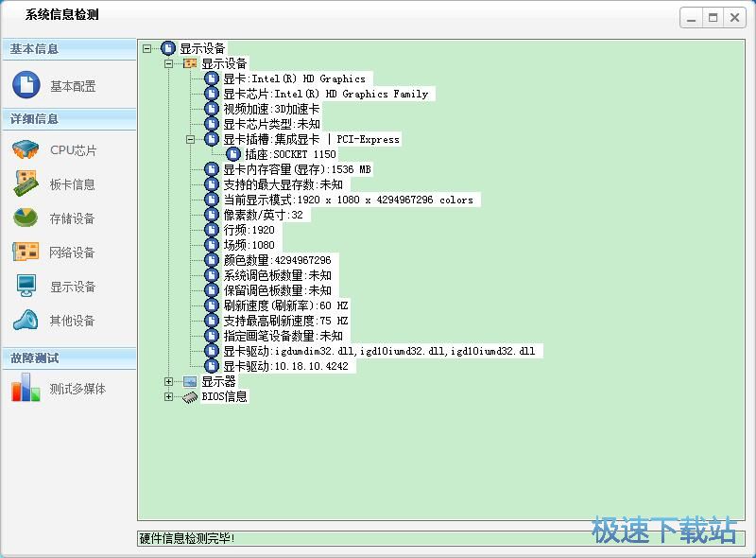The width and height of the screenshot is (756, 558).
Task: Click the icon beside 颜色数量:4294967296
Action: click(212, 260)
